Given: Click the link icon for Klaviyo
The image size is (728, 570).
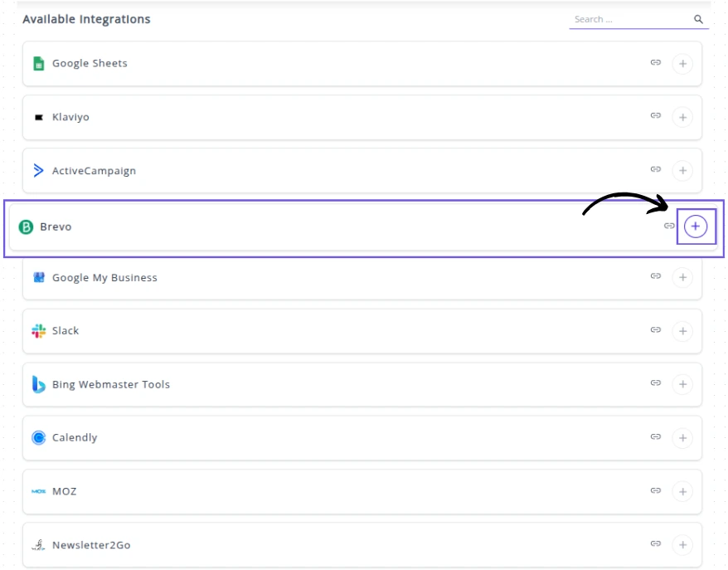Looking at the screenshot, I should tap(655, 116).
